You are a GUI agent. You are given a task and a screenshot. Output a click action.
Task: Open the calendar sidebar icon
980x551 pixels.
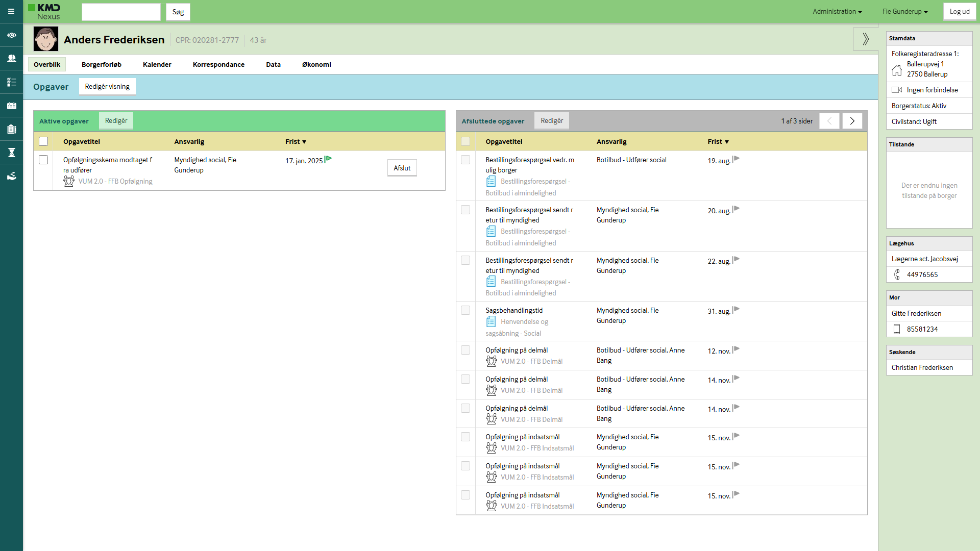point(11,106)
